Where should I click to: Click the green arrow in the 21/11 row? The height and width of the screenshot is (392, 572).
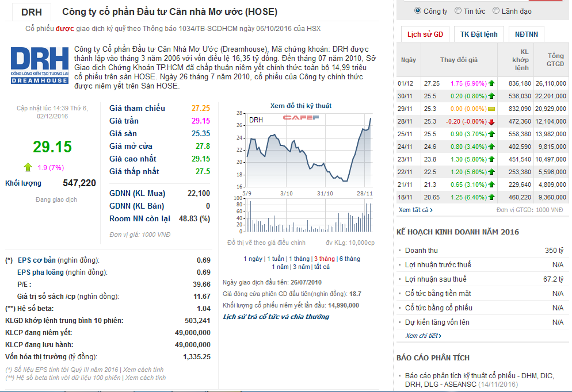tap(491, 185)
